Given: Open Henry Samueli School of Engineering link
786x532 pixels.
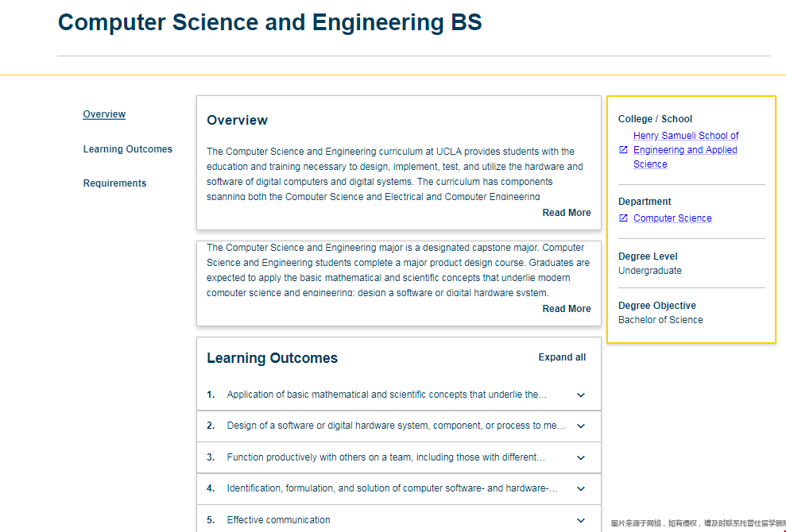Looking at the screenshot, I should (686, 150).
